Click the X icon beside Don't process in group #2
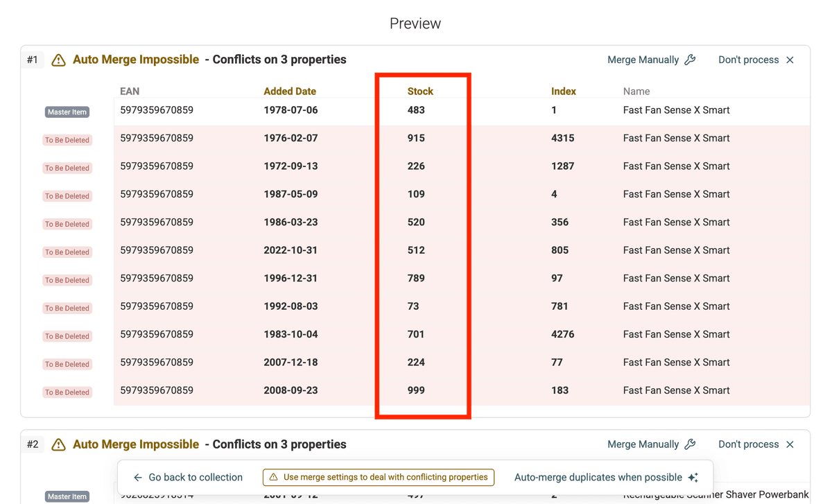Image resolution: width=832 pixels, height=504 pixels. pyautogui.click(x=790, y=444)
